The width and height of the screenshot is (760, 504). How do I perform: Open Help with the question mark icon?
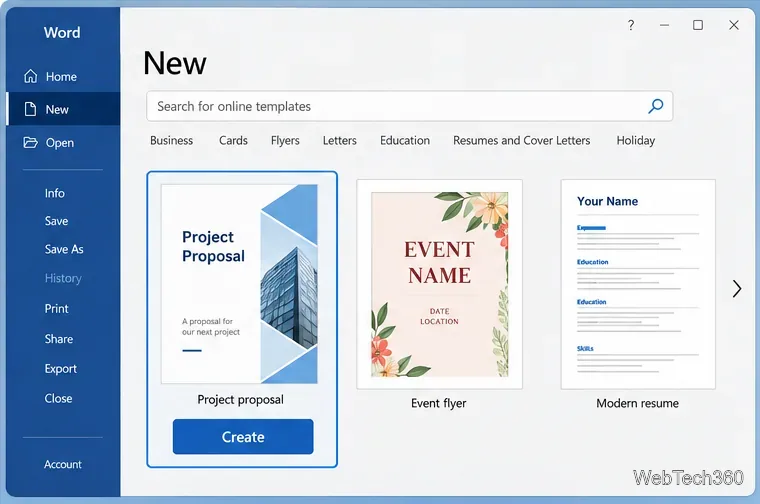point(631,25)
